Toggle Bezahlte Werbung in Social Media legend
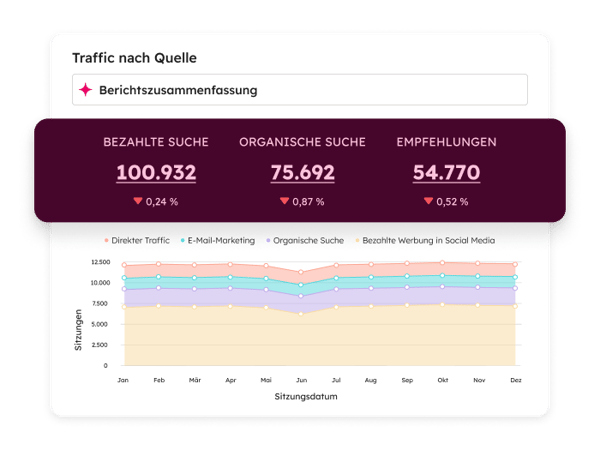The height and width of the screenshot is (450, 600). [425, 241]
